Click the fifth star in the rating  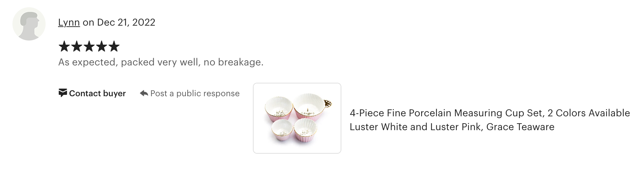114,46
